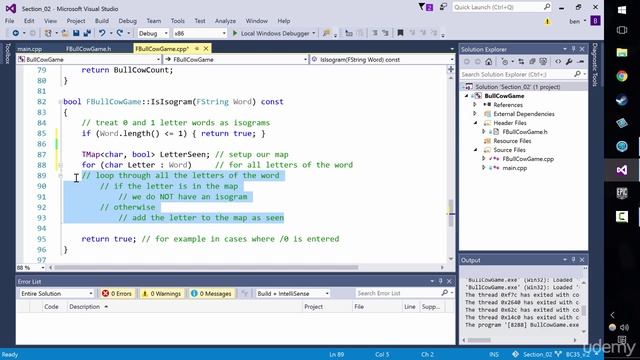
Task: Open Chrome from the Windows taskbar
Action: pos(622,76)
